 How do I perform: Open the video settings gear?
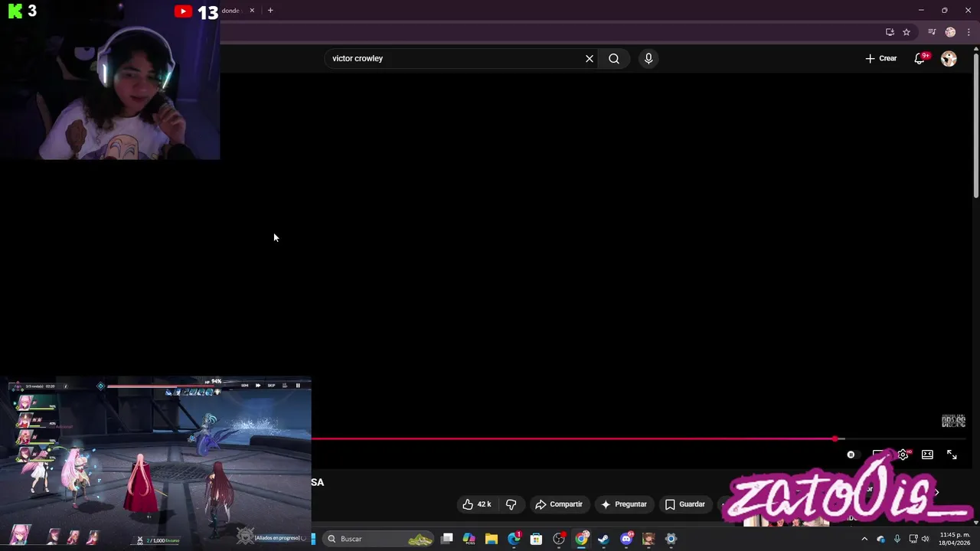tap(903, 455)
